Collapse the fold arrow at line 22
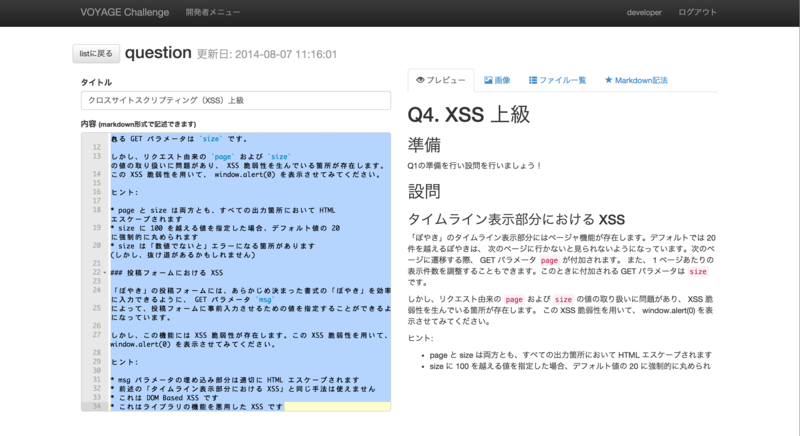Viewport: 800px width, 436px height. (105, 272)
